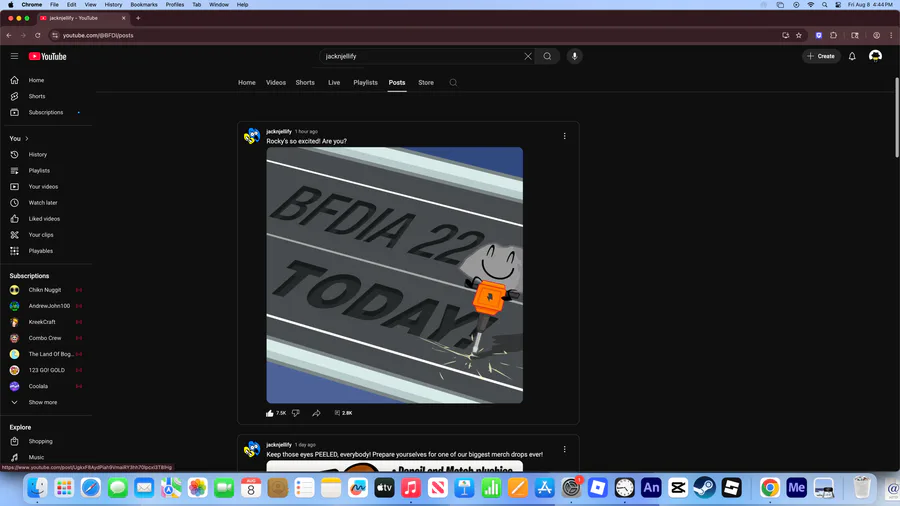The width and height of the screenshot is (900, 506).
Task: Click jacknjellify name on the merch post
Action: tap(279, 445)
